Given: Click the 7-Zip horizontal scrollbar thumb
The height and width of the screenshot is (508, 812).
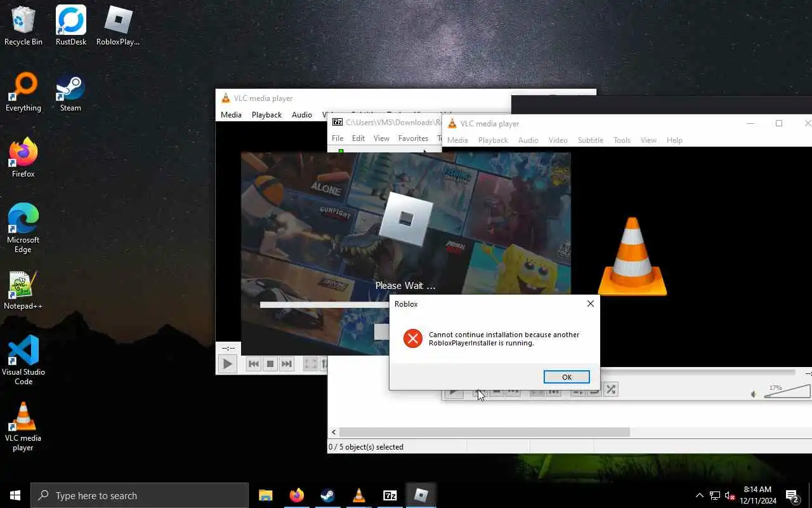Looking at the screenshot, I should 485,432.
